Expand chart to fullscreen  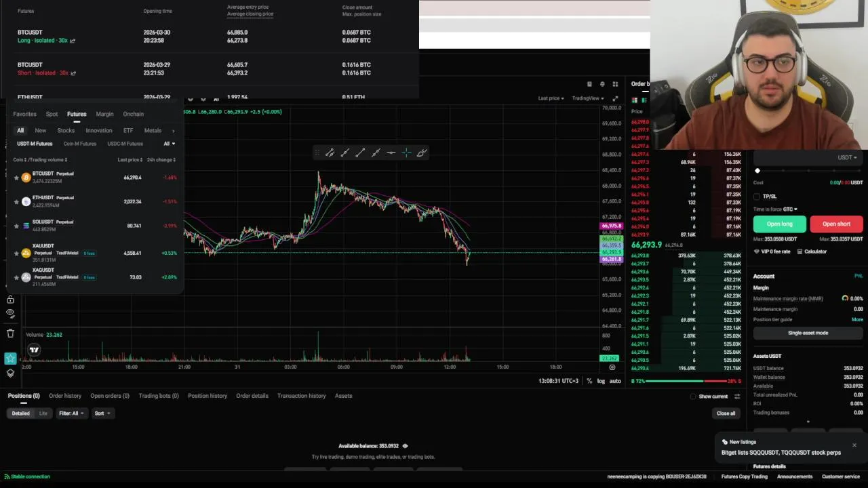pos(615,98)
